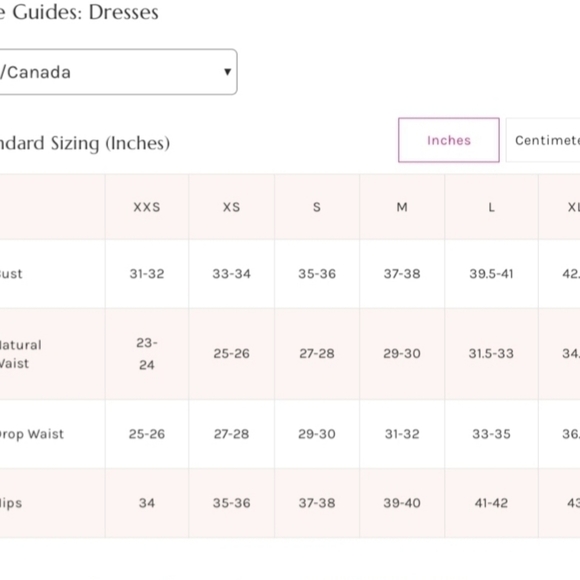Select the Natural Waist row label
580x580 pixels.
21,354
